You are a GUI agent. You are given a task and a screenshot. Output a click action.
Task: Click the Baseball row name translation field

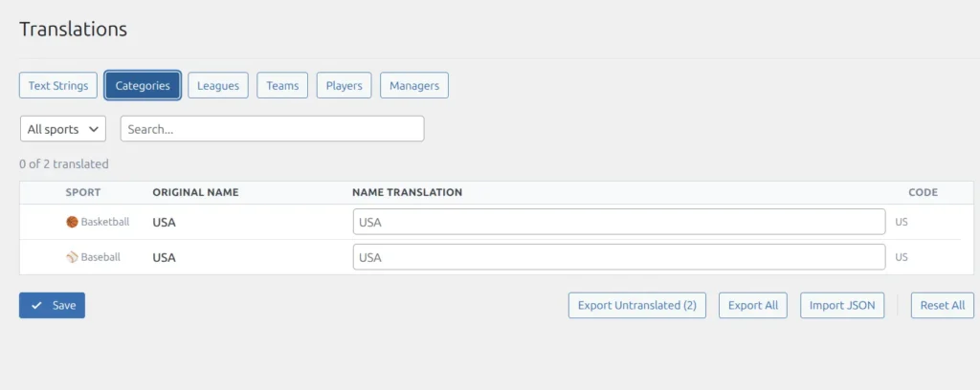point(619,257)
